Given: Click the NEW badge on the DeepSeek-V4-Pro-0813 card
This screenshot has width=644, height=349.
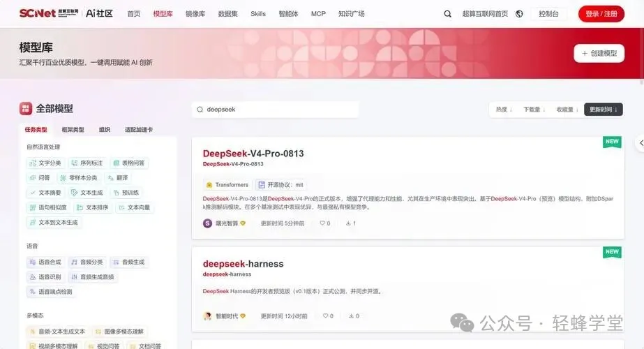Looking at the screenshot, I should click(x=612, y=142).
